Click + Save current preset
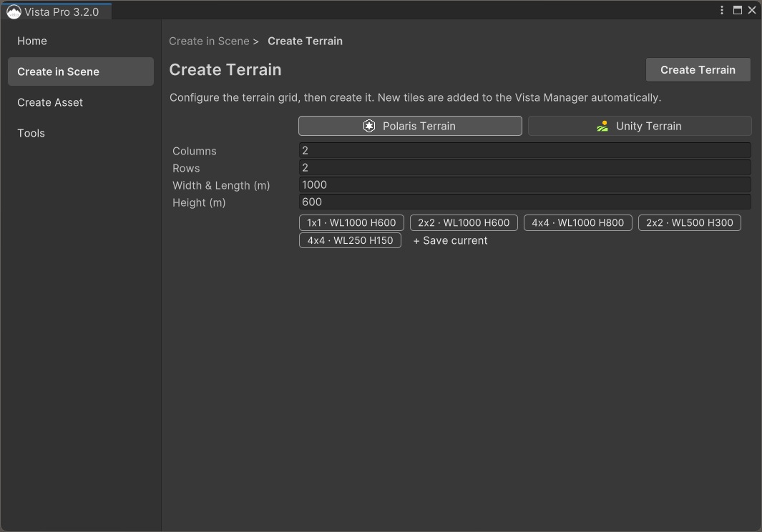 (x=450, y=240)
